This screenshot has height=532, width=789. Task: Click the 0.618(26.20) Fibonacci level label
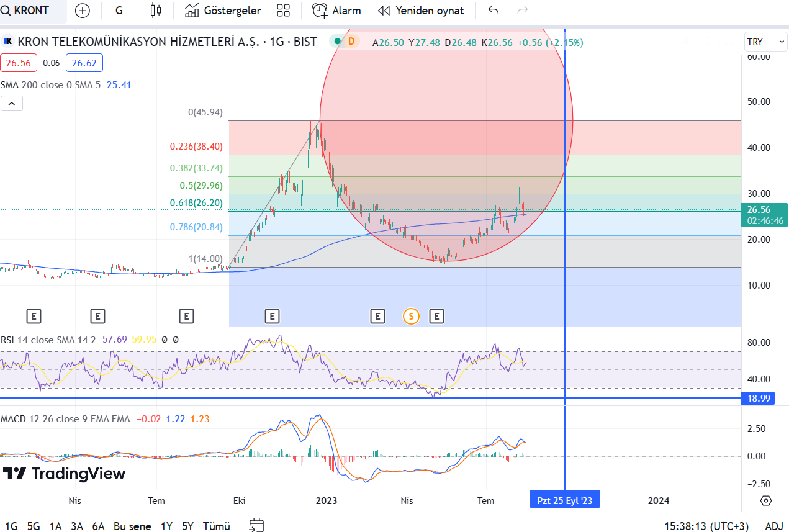196,203
